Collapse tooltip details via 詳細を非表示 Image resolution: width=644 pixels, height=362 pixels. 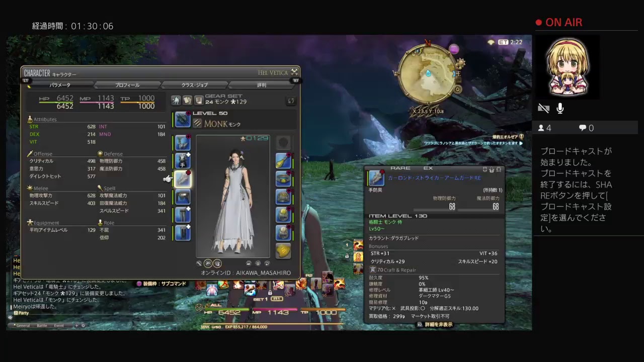click(435, 325)
